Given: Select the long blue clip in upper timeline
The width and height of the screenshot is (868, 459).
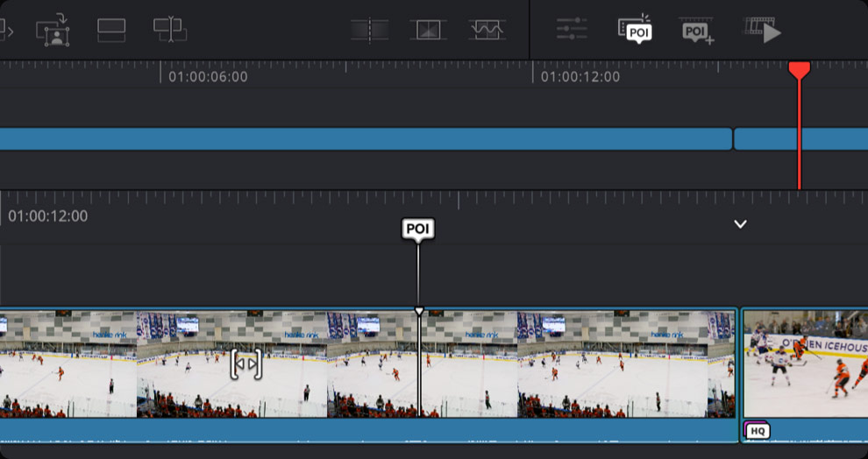Looking at the screenshot, I should (x=364, y=139).
